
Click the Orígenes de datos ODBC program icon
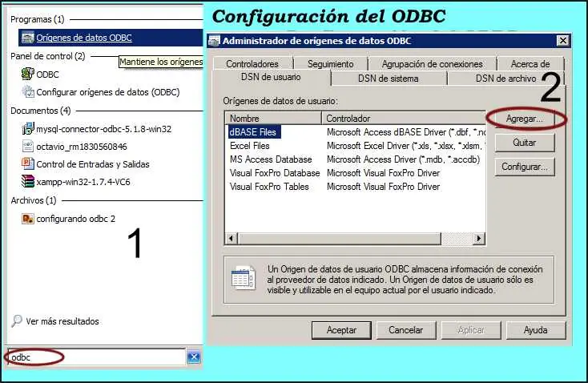(28, 38)
